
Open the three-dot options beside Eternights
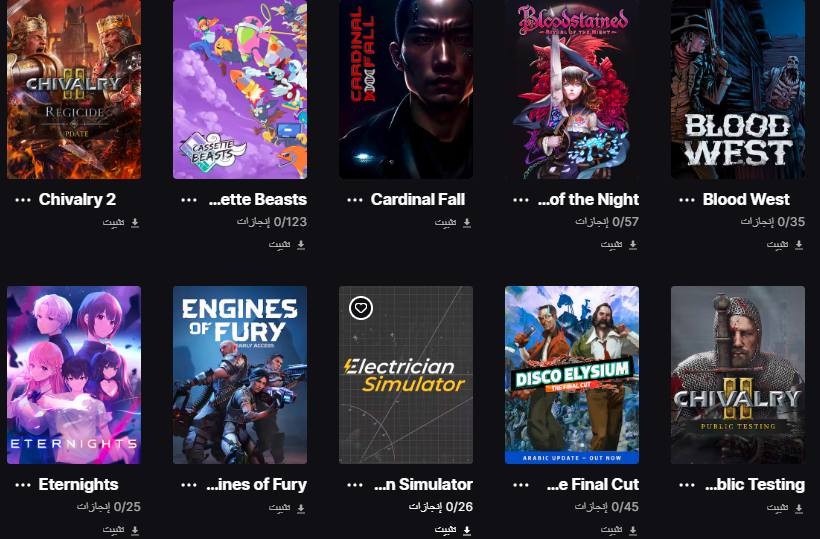tap(22, 485)
